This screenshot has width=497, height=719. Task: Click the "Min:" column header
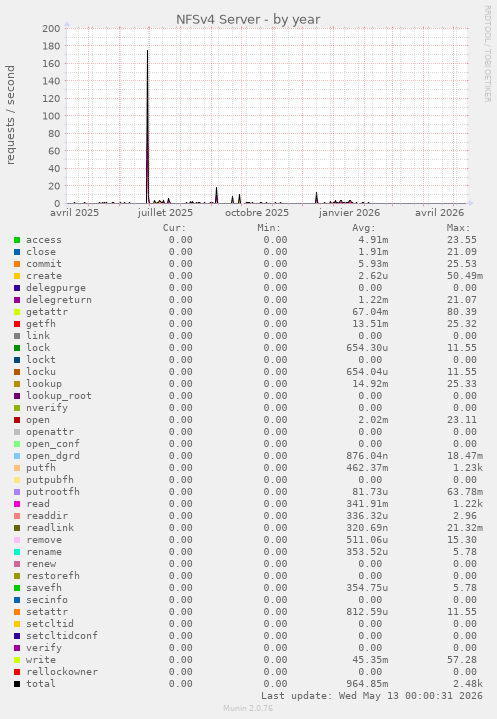tap(269, 228)
